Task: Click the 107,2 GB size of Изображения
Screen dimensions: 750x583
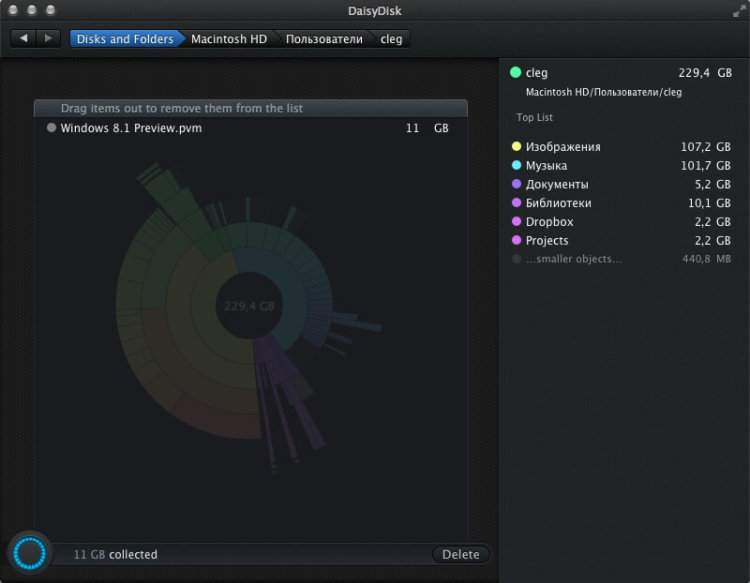Action: pos(706,146)
